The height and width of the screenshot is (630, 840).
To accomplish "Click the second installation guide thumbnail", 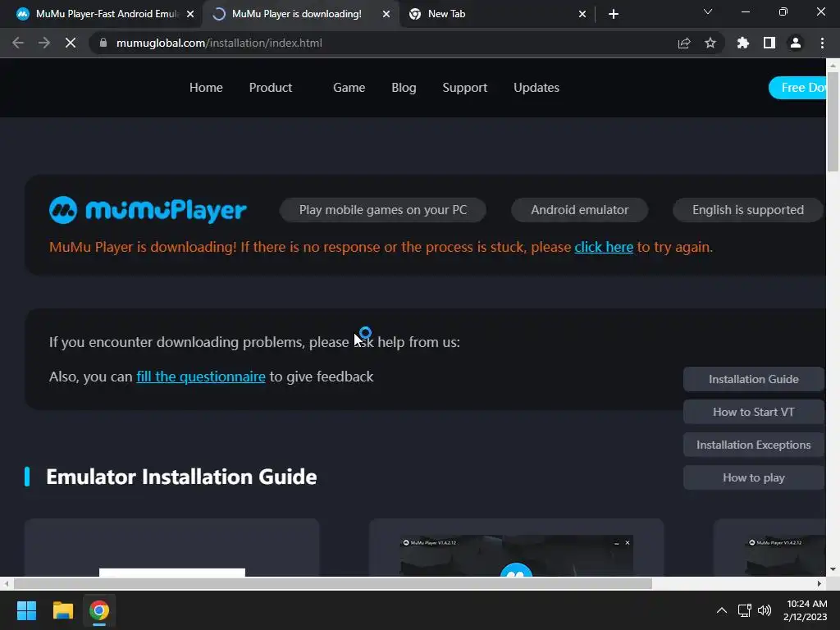I will [x=517, y=547].
